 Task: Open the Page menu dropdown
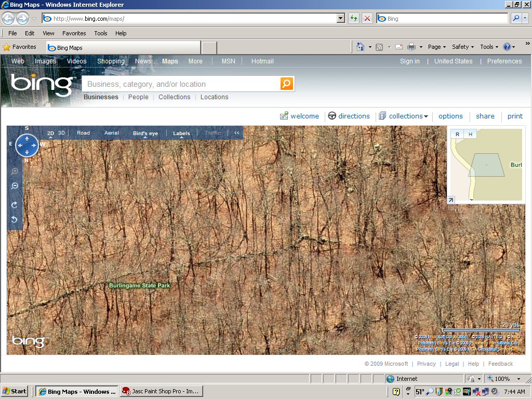[x=436, y=47]
